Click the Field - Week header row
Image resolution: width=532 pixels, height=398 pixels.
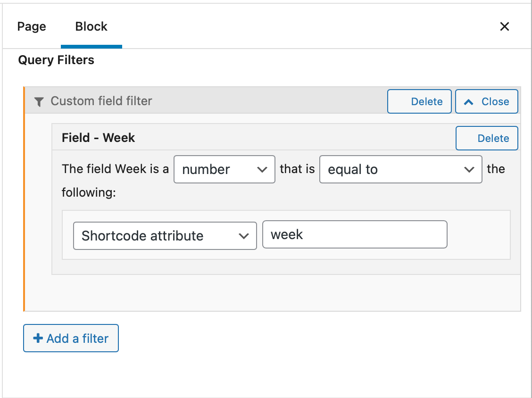click(x=236, y=138)
